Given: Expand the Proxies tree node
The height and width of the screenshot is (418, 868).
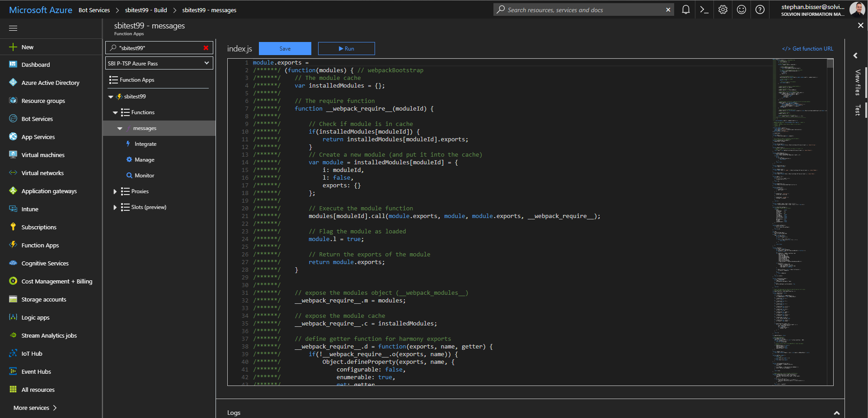Looking at the screenshot, I should click(115, 191).
